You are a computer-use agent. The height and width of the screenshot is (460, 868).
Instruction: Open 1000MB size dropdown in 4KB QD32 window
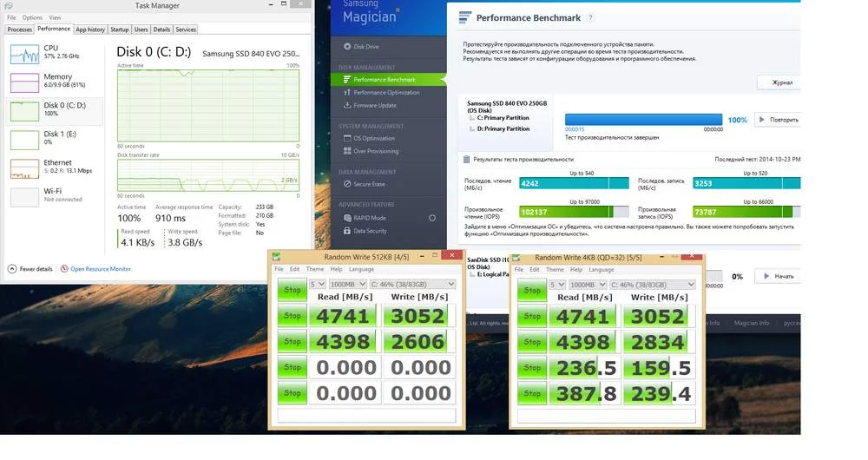point(587,285)
